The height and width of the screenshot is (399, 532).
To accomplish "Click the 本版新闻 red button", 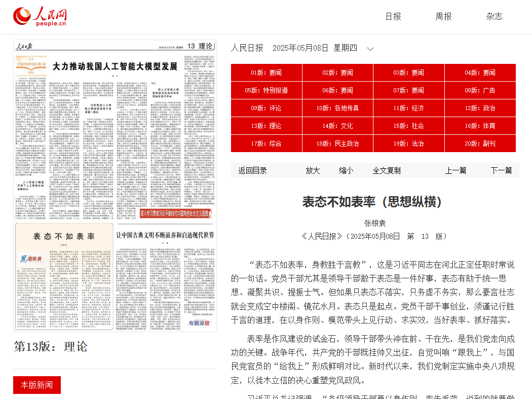I will 37,385.
